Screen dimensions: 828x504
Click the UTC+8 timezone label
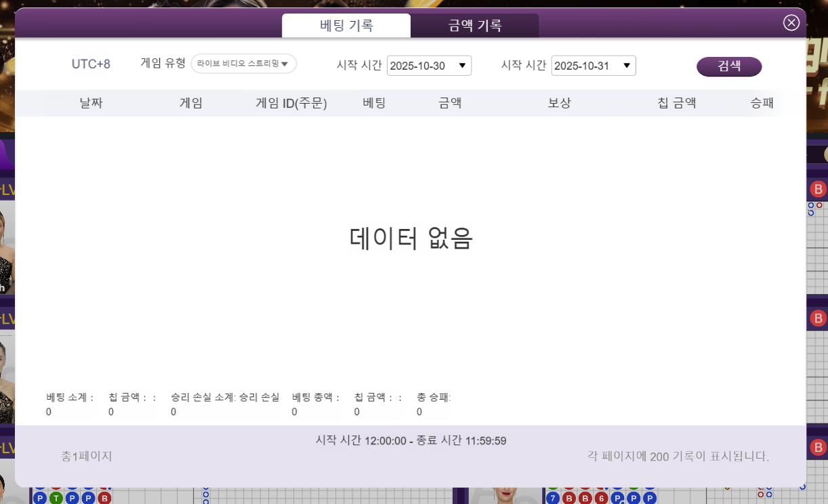[x=91, y=64]
